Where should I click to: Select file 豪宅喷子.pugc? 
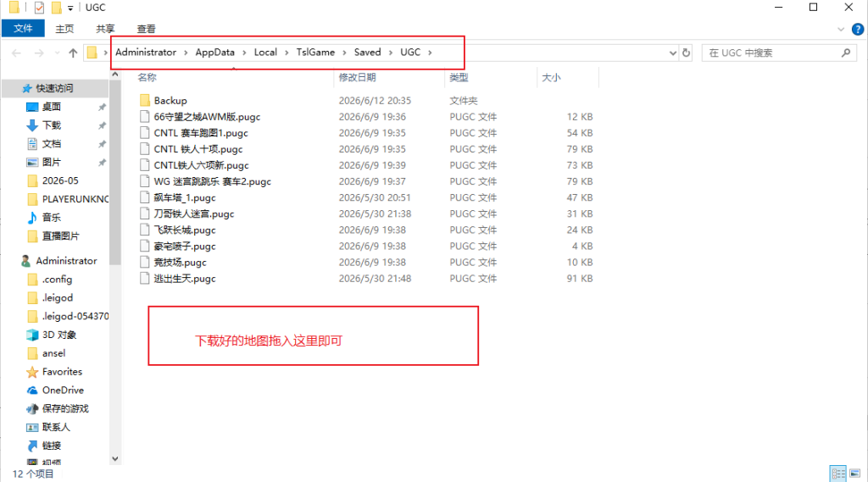tap(185, 246)
